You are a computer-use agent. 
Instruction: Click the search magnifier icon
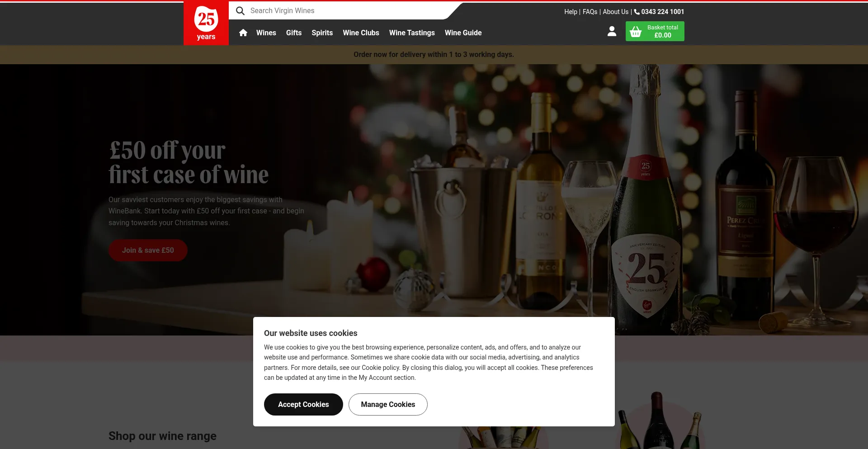[240, 11]
